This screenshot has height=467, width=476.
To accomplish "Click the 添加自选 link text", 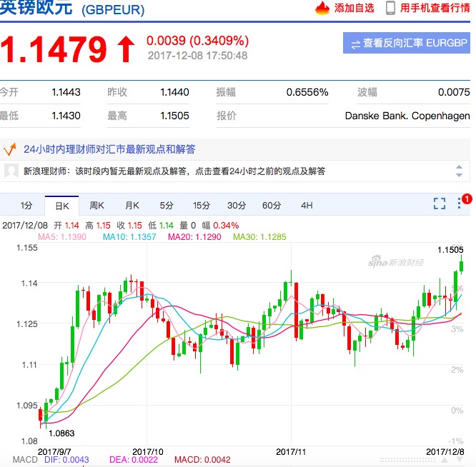I will pyautogui.click(x=354, y=9).
